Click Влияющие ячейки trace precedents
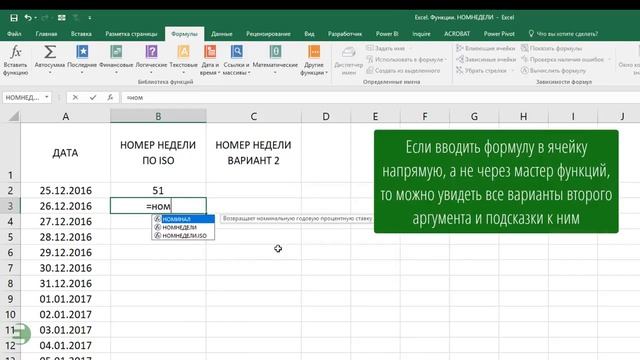This screenshot has height=360, width=640. point(486,48)
